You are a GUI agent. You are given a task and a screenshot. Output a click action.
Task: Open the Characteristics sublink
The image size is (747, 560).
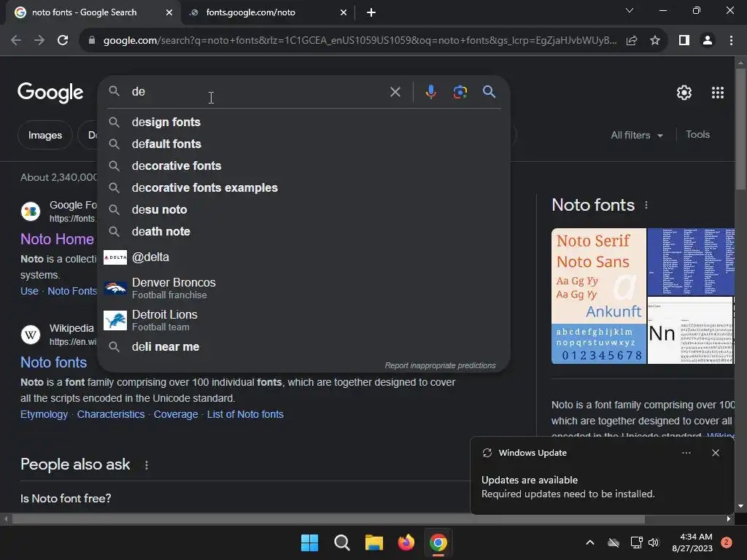[111, 415]
